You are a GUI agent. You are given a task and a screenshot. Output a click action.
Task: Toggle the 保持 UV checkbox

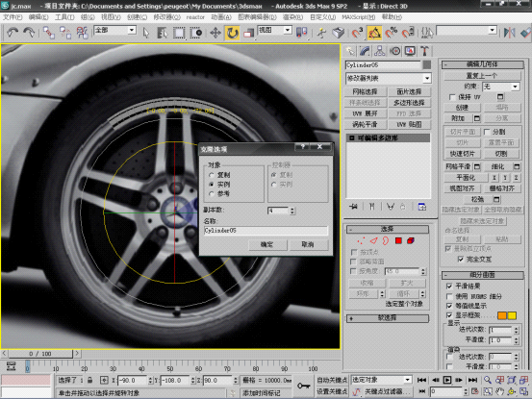coord(452,97)
